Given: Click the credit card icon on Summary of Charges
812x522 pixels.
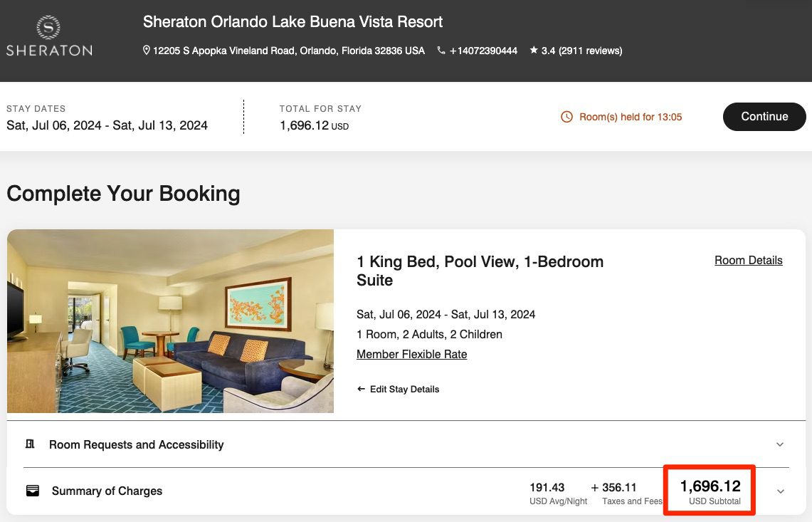Looking at the screenshot, I should (x=32, y=490).
